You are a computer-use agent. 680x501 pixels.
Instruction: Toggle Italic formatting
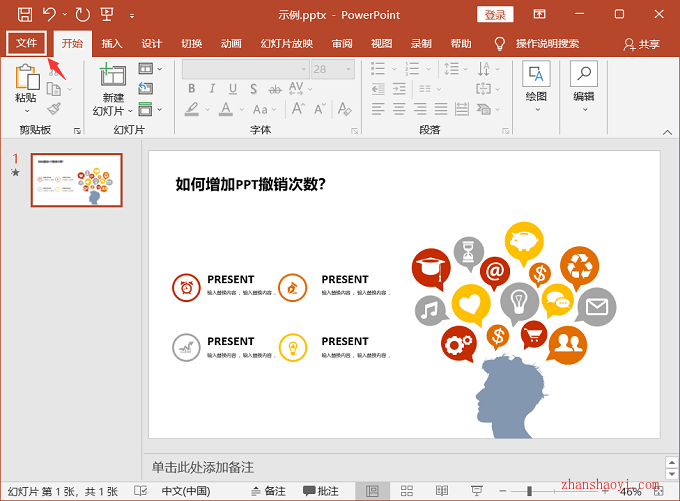tap(212, 89)
